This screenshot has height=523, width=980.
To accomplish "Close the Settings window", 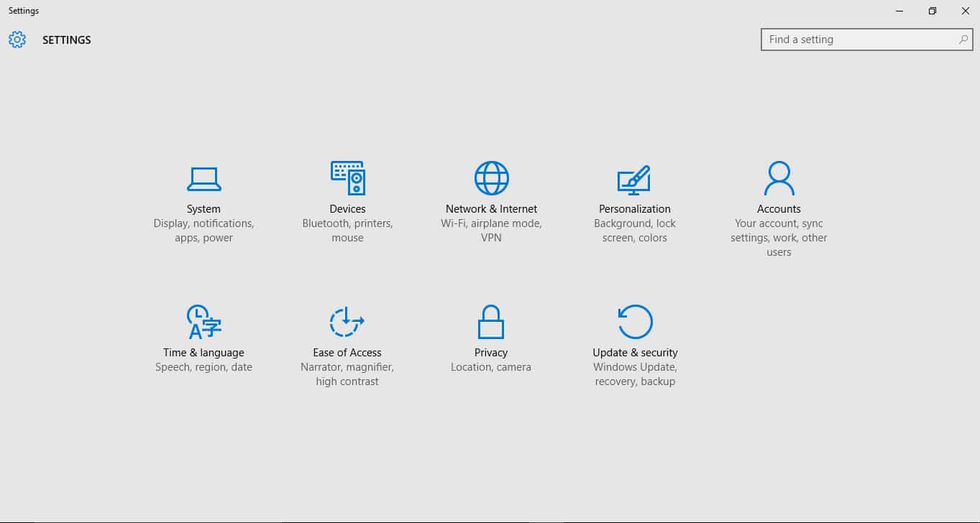I will point(965,11).
